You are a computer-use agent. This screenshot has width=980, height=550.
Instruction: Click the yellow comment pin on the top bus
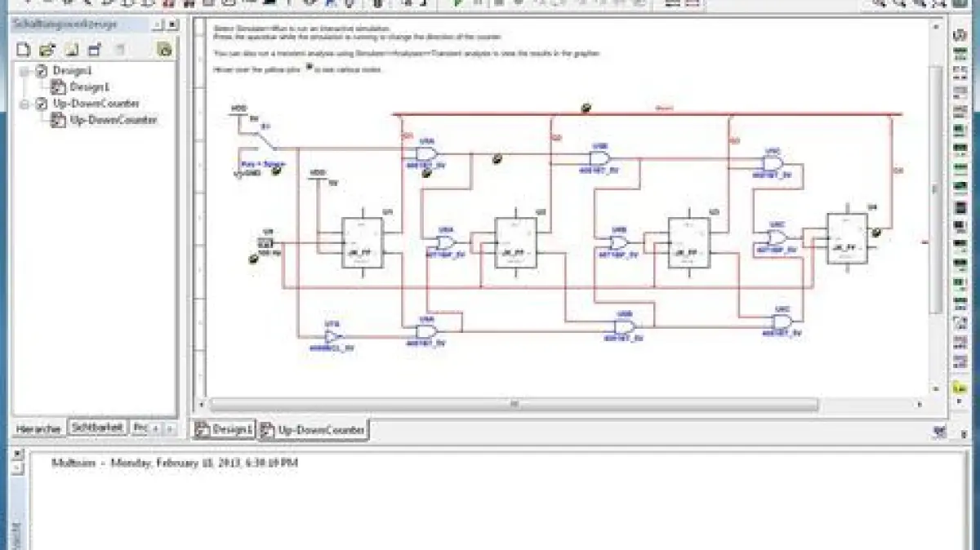pos(586,108)
